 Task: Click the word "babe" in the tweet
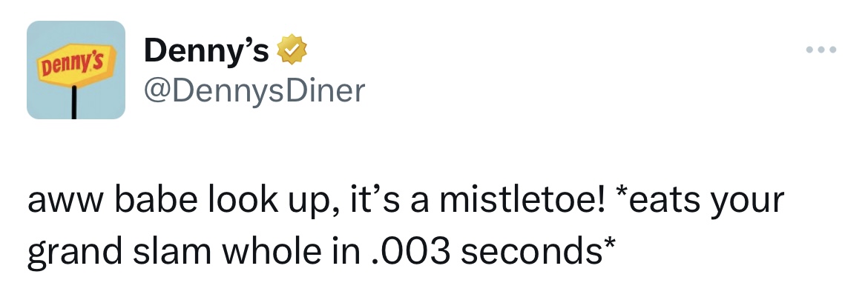pos(145,201)
